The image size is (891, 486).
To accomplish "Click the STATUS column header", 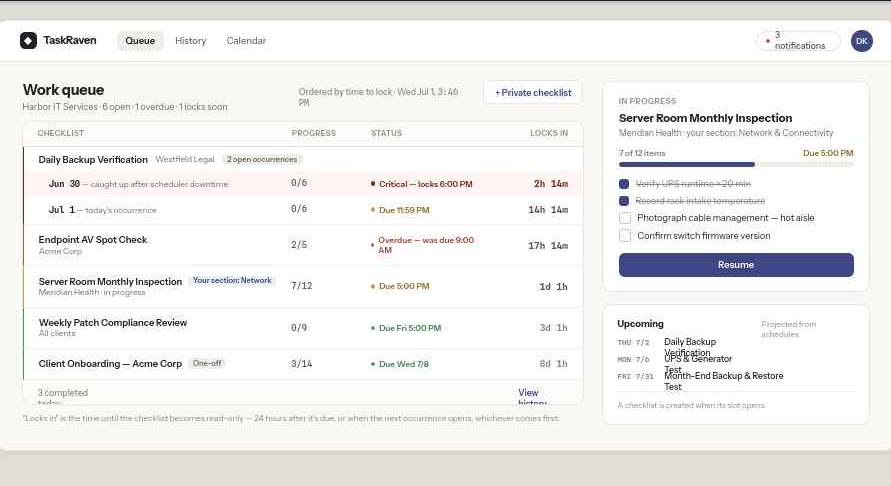I will pos(386,133).
